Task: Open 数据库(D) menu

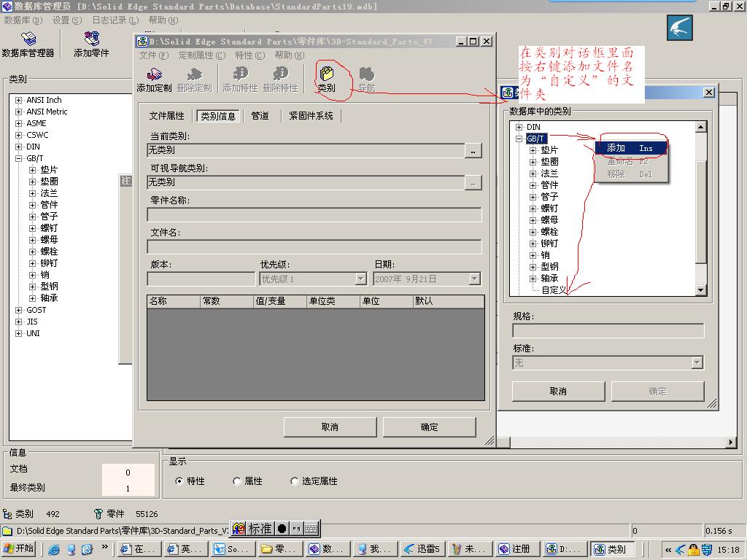Action: tap(23, 20)
